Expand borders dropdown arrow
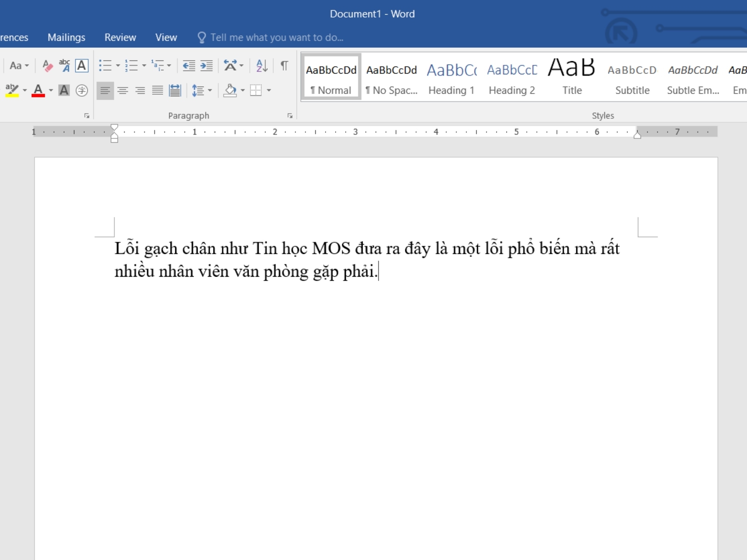The width and height of the screenshot is (747, 560). [x=269, y=90]
